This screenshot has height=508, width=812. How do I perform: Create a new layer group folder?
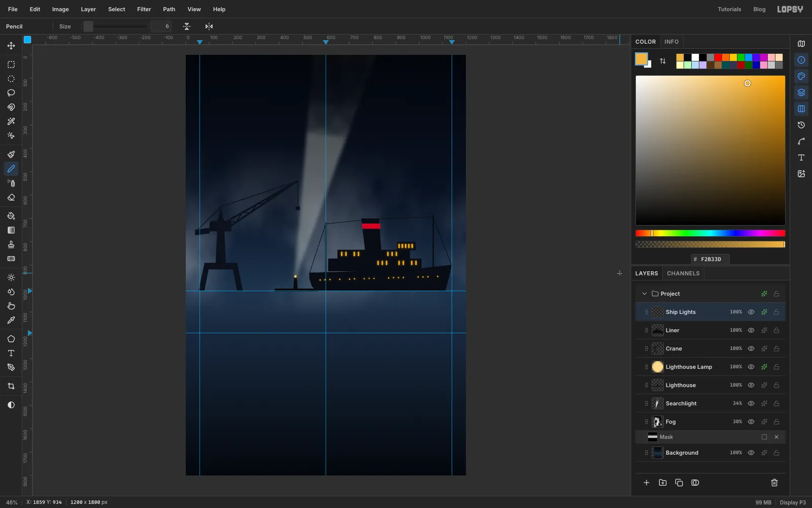663,483
